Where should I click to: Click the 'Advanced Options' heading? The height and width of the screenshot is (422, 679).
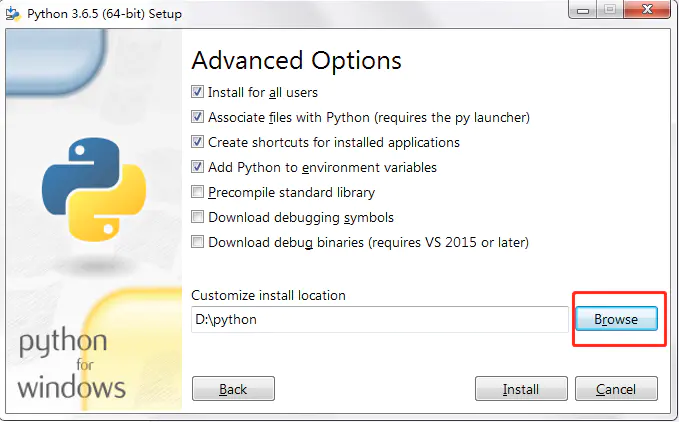[297, 60]
